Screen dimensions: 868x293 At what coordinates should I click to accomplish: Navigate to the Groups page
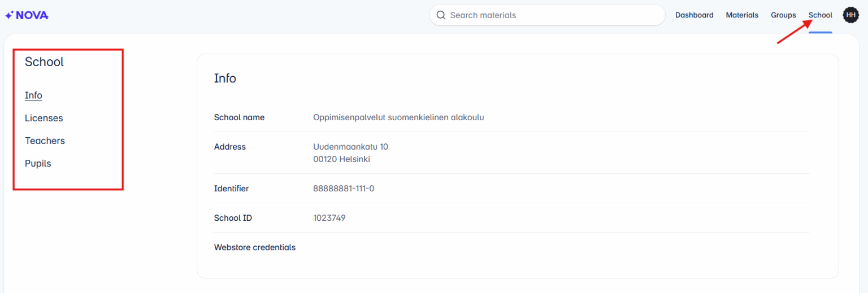point(783,15)
